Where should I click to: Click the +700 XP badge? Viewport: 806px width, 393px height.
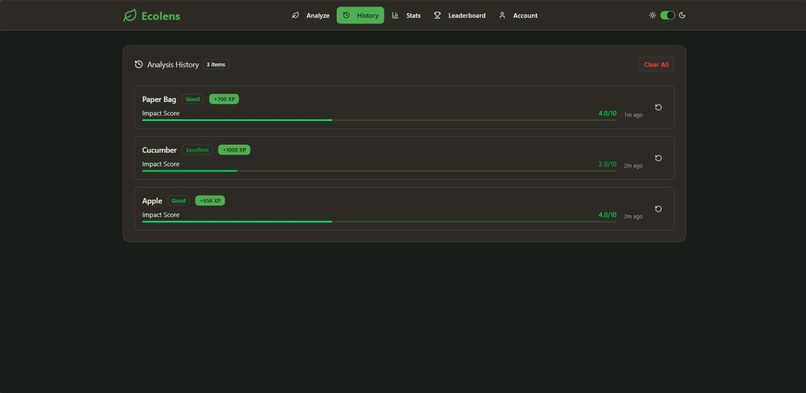coord(224,99)
